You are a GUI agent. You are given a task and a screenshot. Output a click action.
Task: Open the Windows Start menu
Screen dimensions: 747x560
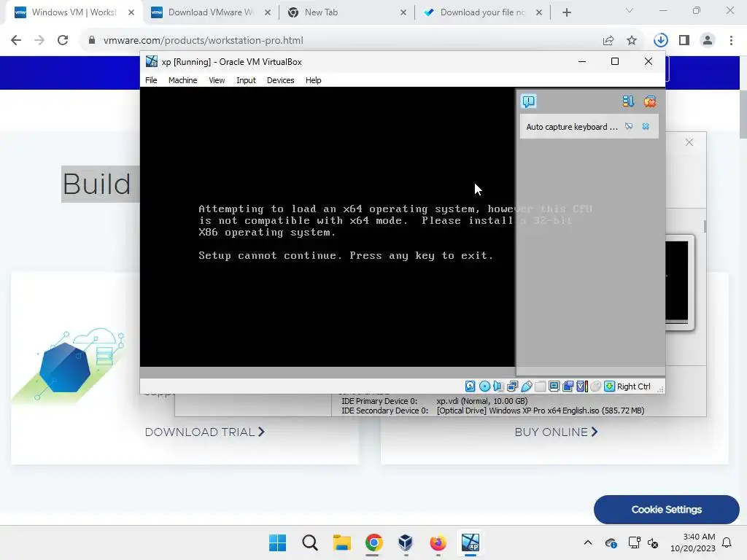click(x=278, y=542)
